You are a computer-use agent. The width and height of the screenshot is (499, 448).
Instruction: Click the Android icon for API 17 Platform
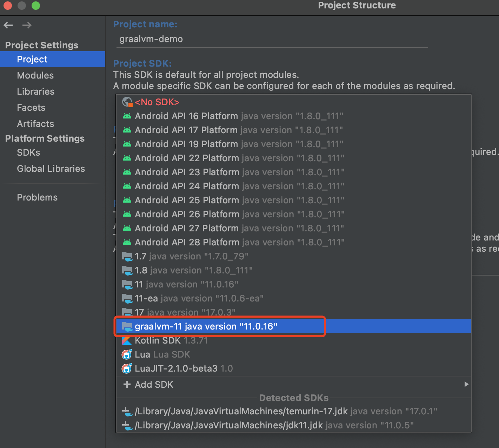(x=127, y=130)
